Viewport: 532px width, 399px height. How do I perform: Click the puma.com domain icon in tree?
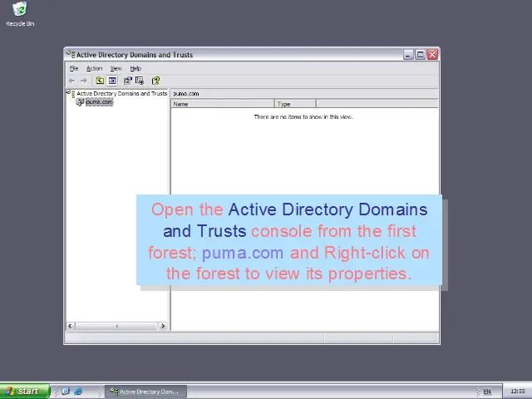[x=80, y=101]
